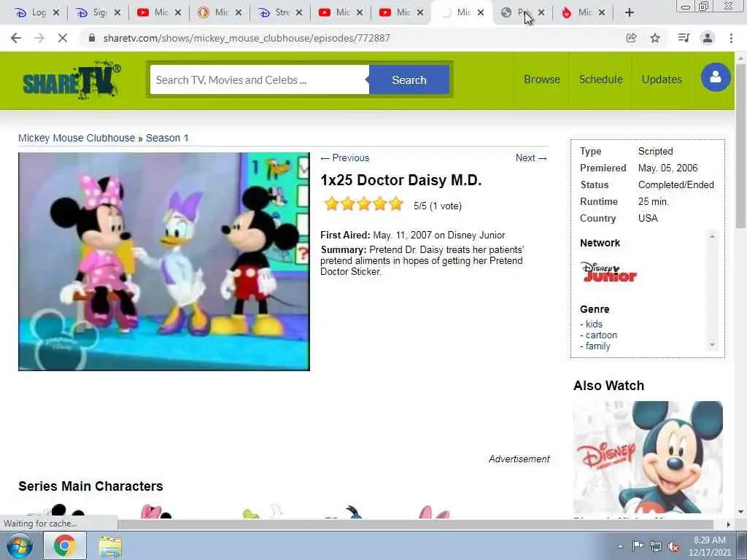Open the family genre link

pos(598,346)
